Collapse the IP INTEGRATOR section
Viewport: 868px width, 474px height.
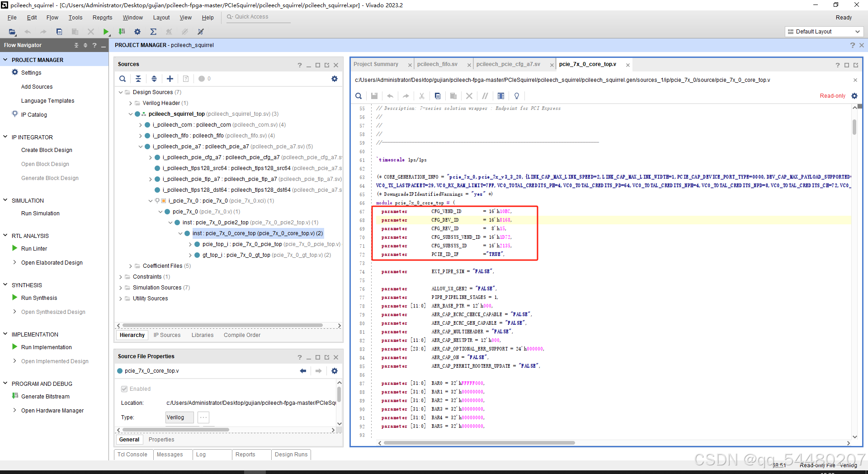click(x=5, y=137)
